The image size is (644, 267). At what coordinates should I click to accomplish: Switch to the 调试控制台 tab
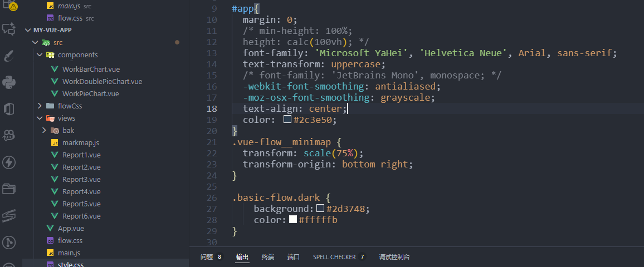click(394, 257)
